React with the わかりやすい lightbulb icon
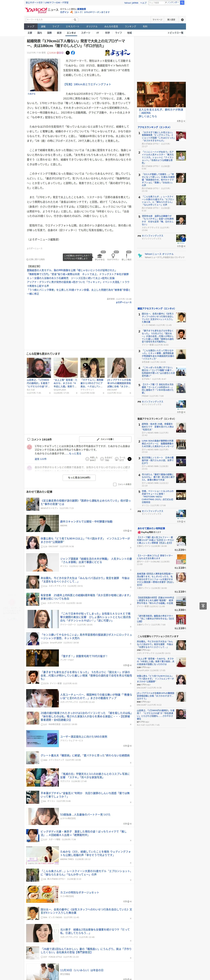The height and width of the screenshot is (980, 210). pyautogui.click(x=113, y=256)
